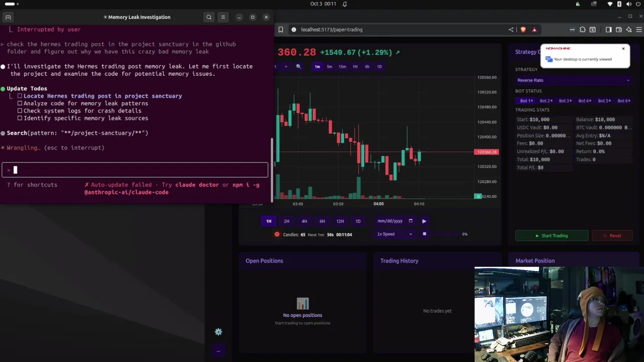Open the browser extensions puzzle icon

pyautogui.click(x=583, y=30)
